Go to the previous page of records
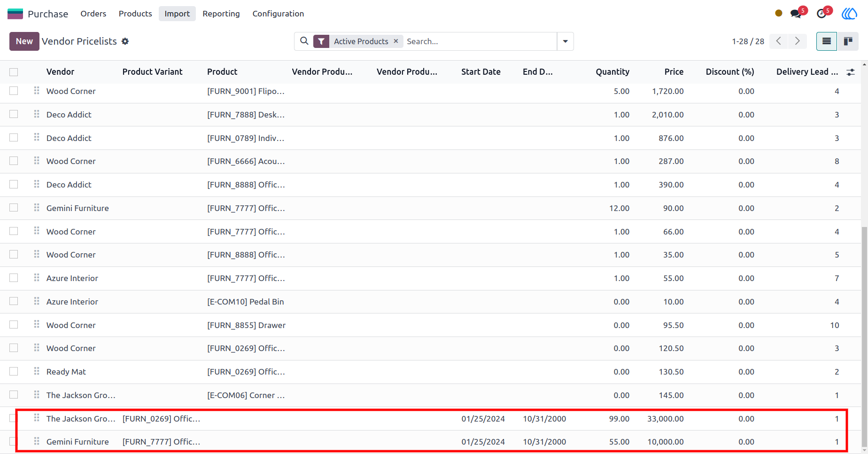Image resolution: width=868 pixels, height=454 pixels. point(779,41)
